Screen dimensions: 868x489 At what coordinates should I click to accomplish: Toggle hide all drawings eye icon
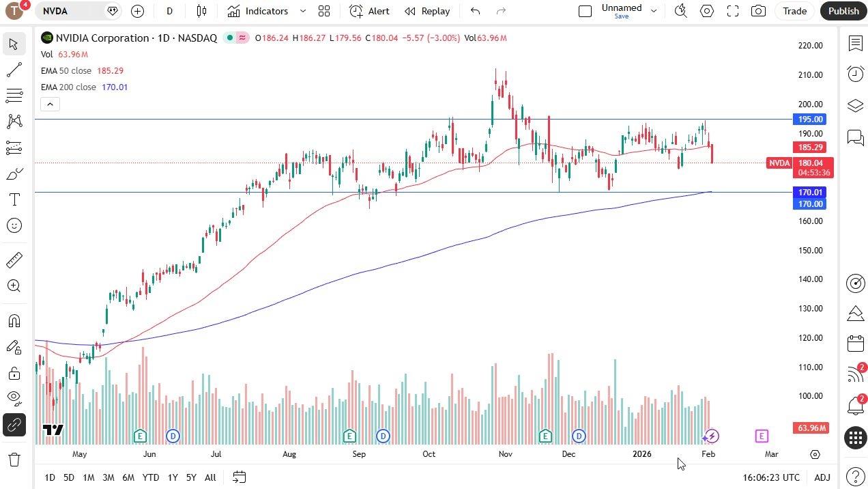pyautogui.click(x=14, y=397)
